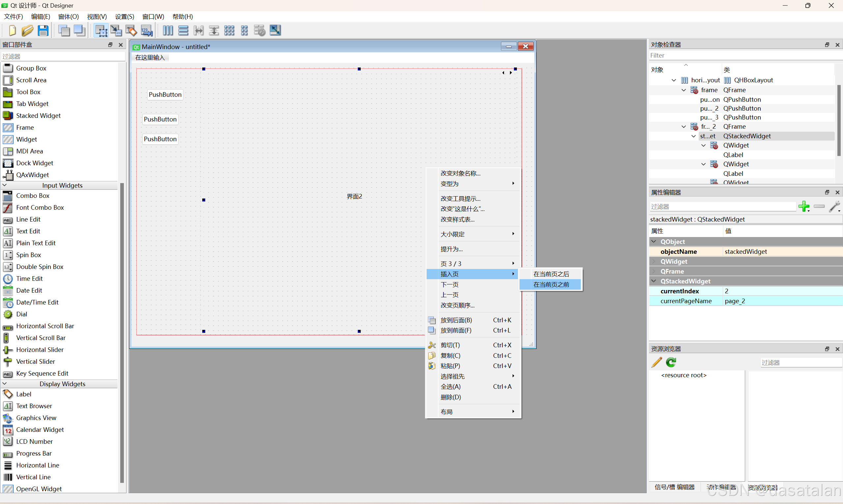Click green reload resources icon
This screenshot has height=504, width=843.
pyautogui.click(x=671, y=362)
